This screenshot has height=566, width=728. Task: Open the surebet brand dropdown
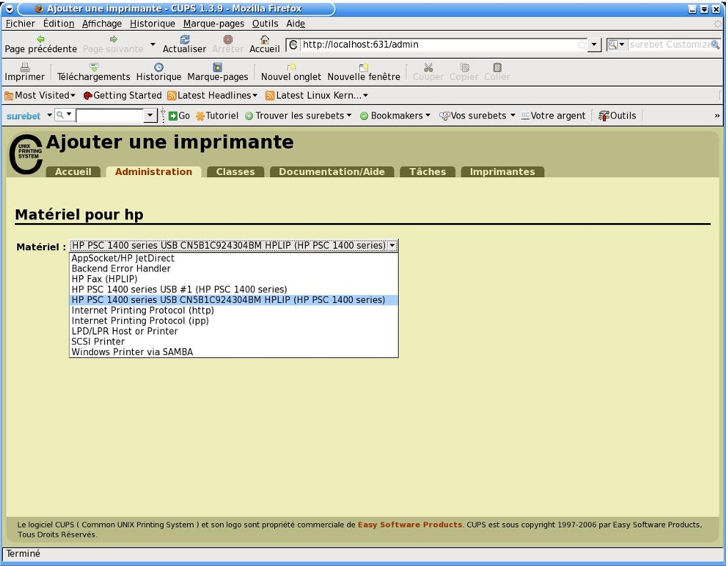tap(49, 114)
